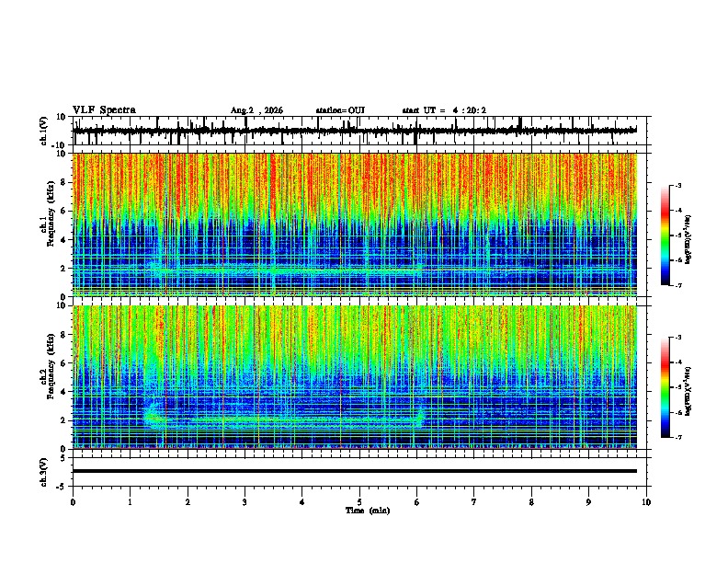728x563 pixels.
Task: Click time axis tick label '8'
Action: click(x=531, y=502)
